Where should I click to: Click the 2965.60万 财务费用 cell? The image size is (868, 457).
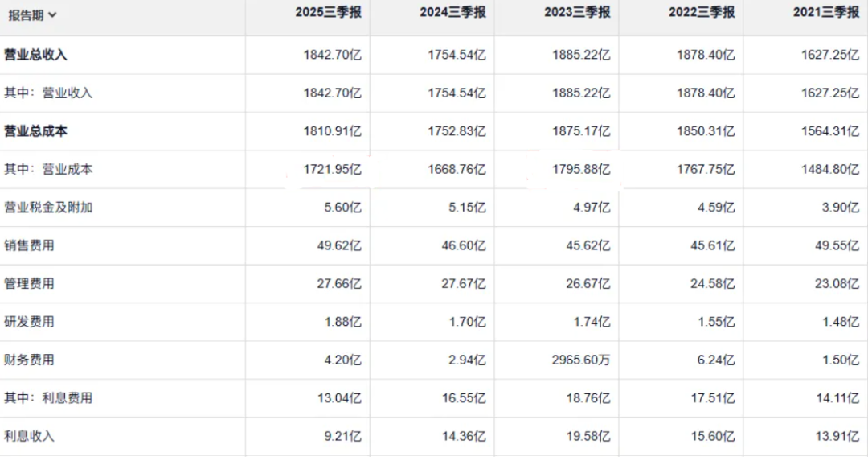click(x=580, y=360)
